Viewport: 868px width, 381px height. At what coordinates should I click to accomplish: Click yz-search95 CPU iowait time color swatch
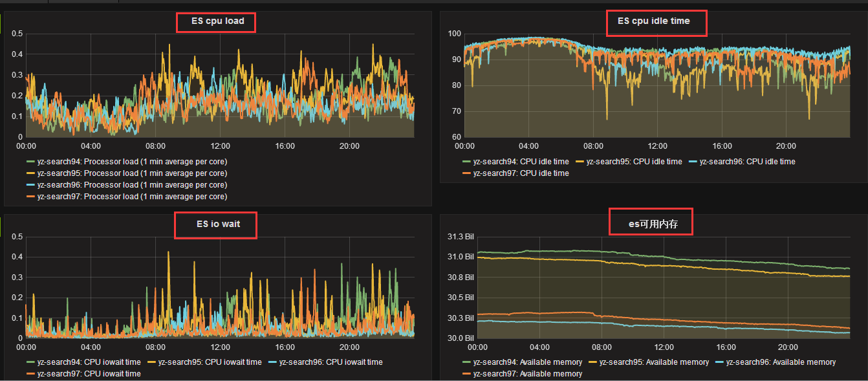pyautogui.click(x=152, y=362)
